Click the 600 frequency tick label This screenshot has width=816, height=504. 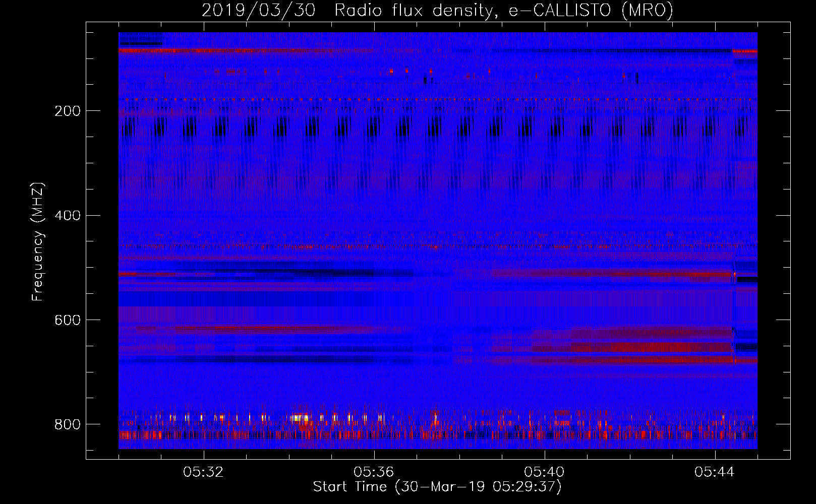pos(68,321)
